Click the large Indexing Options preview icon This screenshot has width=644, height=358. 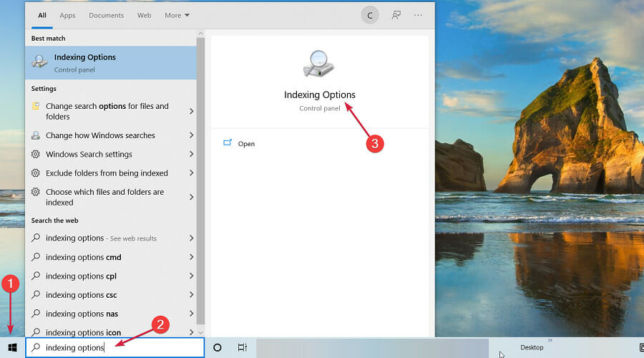click(319, 64)
